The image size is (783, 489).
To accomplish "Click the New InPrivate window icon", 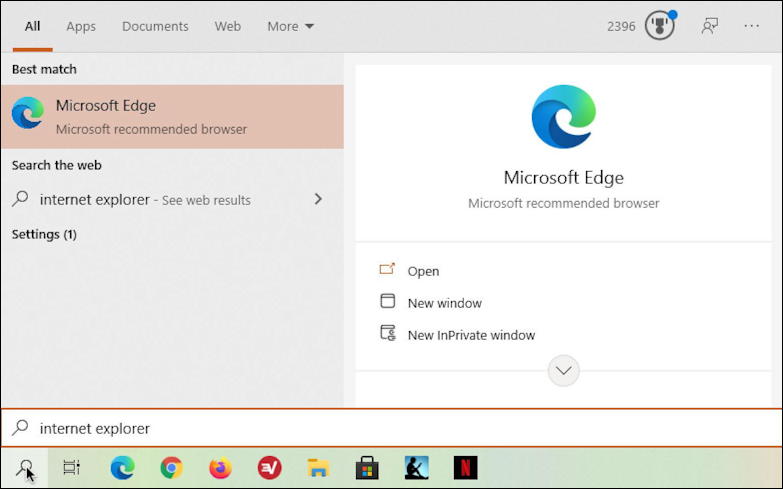I will (388, 333).
